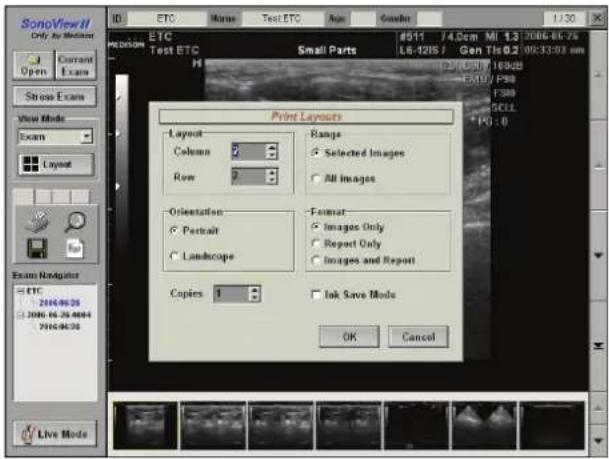Select the fourth thumbnail in strip
609x459 pixels.
(x=348, y=426)
